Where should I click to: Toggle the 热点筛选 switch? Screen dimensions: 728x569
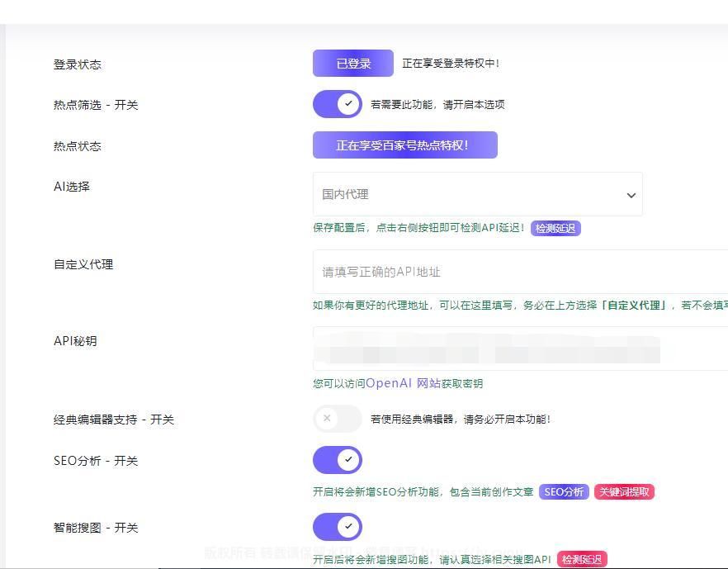[337, 104]
